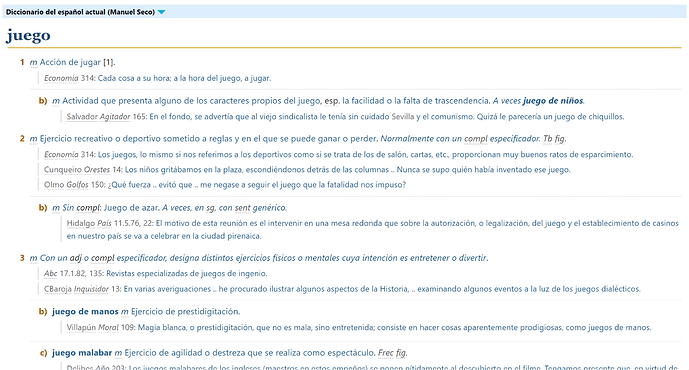Click 'Cunqueiro Orestes' citation source
The height and width of the screenshot is (370, 689).
coord(77,170)
